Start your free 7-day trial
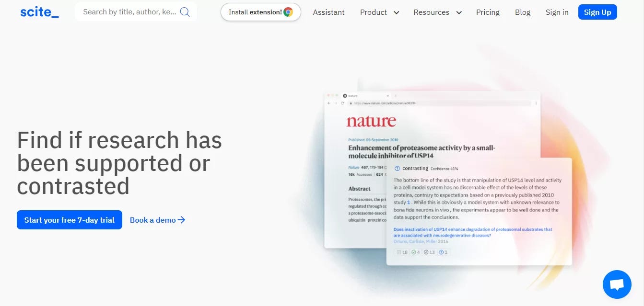Viewport: 644px width, 306px height. click(70, 220)
